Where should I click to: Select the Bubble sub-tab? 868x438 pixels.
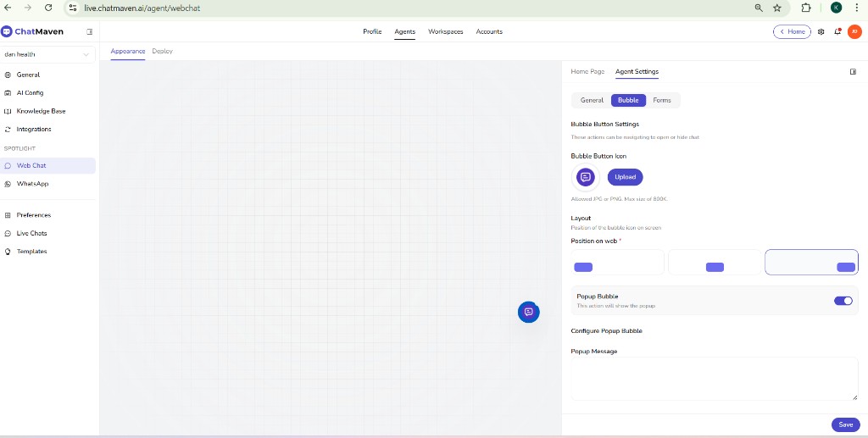[628, 100]
